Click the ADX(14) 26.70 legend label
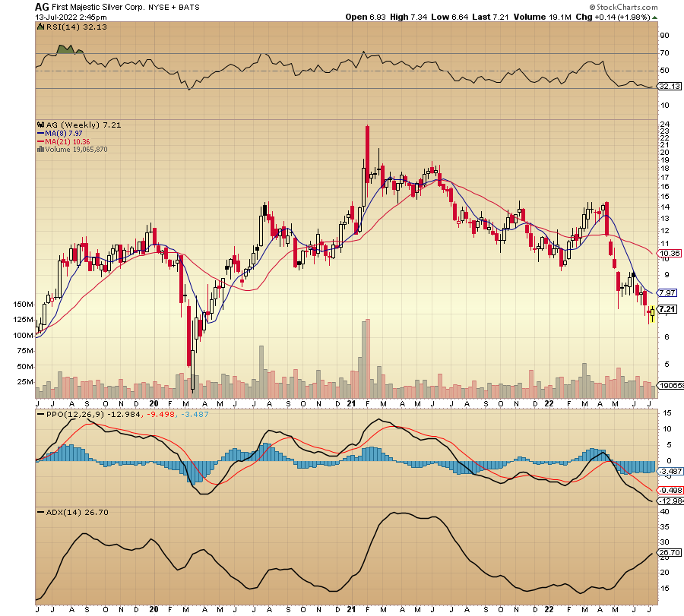The image size is (684, 616). coord(77,513)
